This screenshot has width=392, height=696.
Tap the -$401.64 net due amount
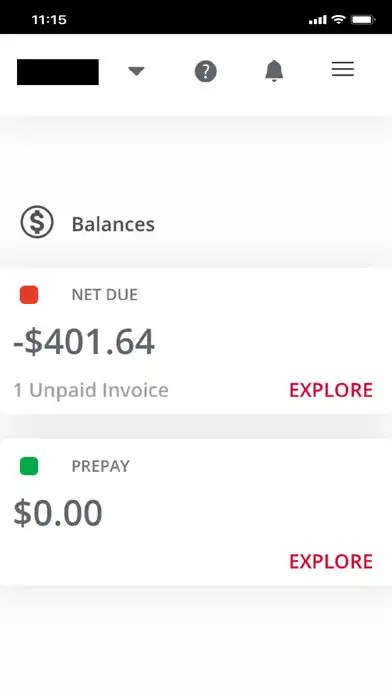[84, 342]
